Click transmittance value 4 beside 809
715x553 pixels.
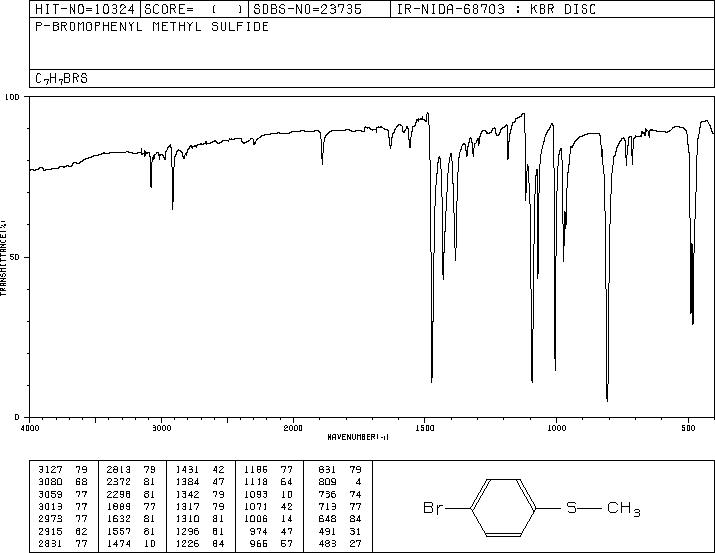[358, 482]
